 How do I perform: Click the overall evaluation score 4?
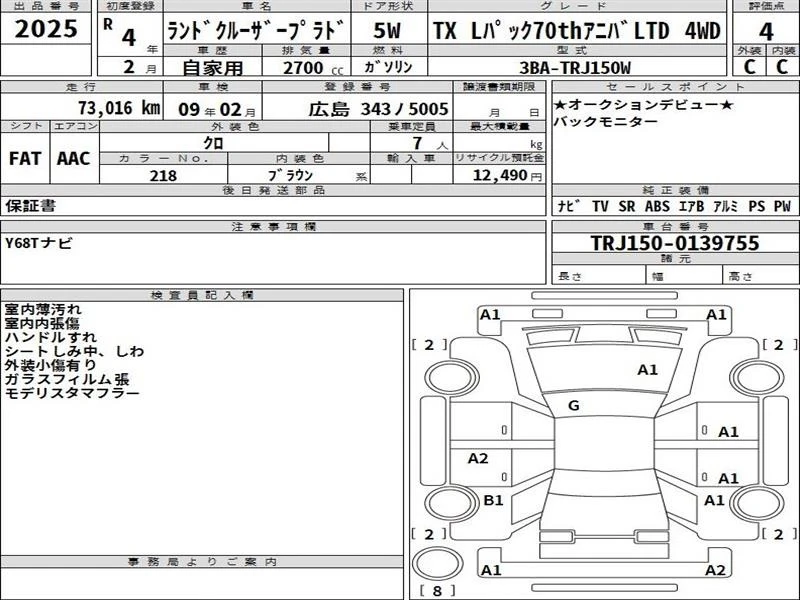click(766, 32)
